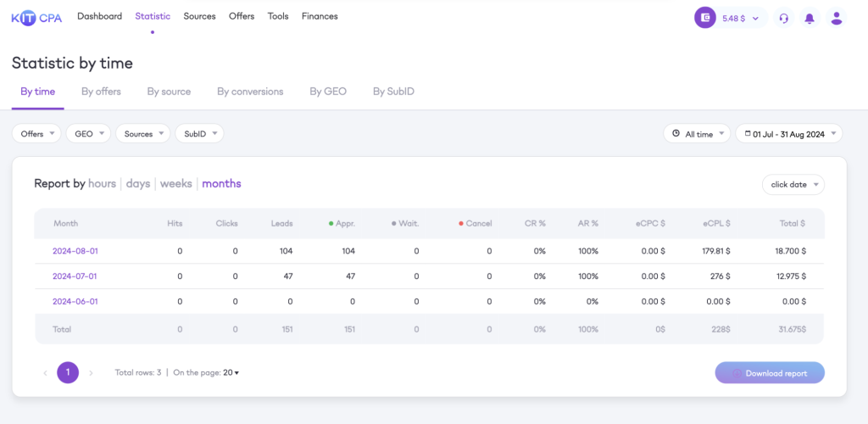Expand the 5.48 $ balance chevron
Viewport: 868px width, 424px height.
755,19
